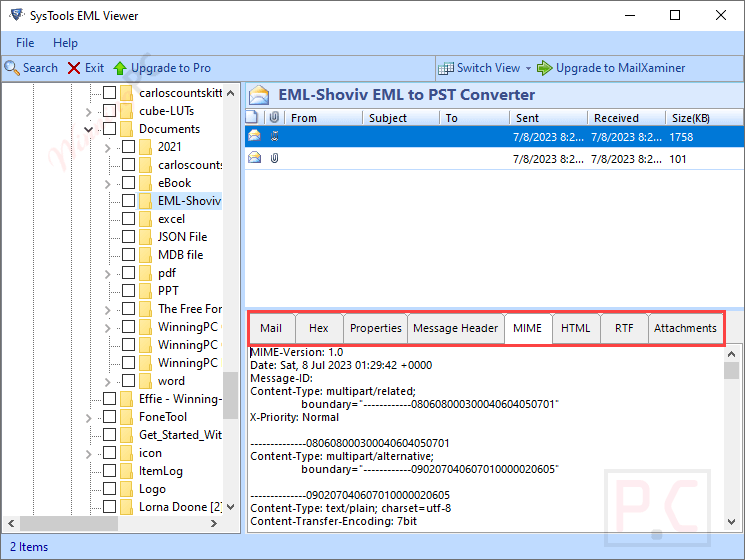This screenshot has width=745, height=560.
Task: Sort by the Sent column header
Action: point(548,118)
